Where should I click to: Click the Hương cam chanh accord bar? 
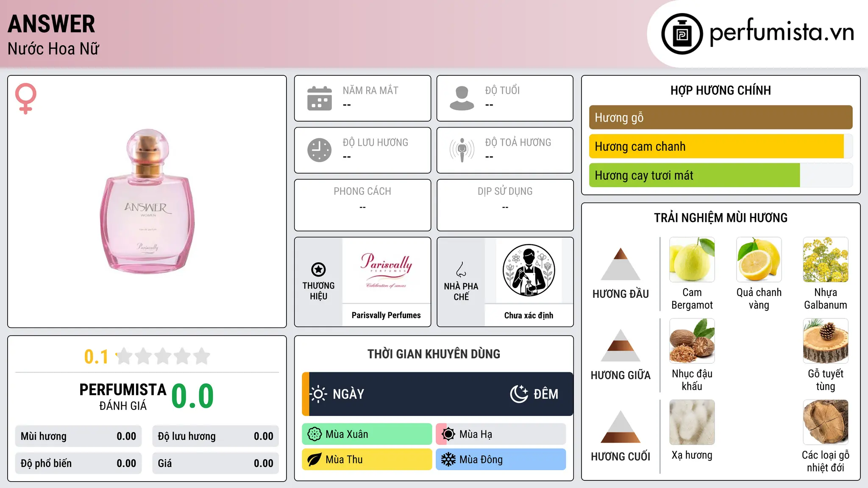(x=721, y=146)
